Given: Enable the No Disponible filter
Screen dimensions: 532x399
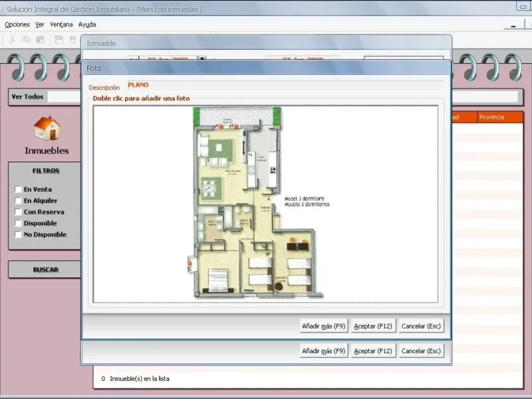Looking at the screenshot, I should pyautogui.click(x=19, y=235).
